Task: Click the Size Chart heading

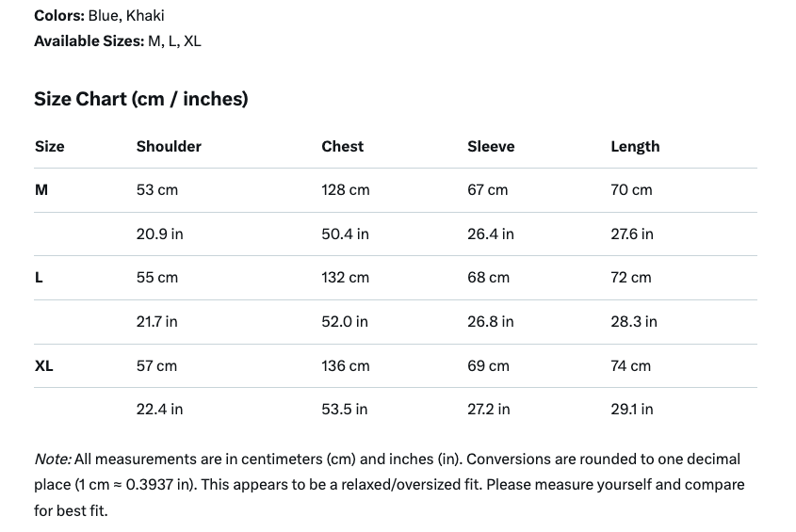Action: tap(141, 99)
